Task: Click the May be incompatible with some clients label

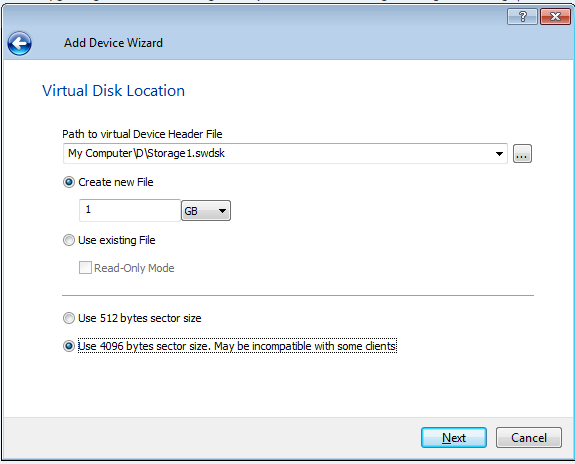Action: (x=305, y=346)
